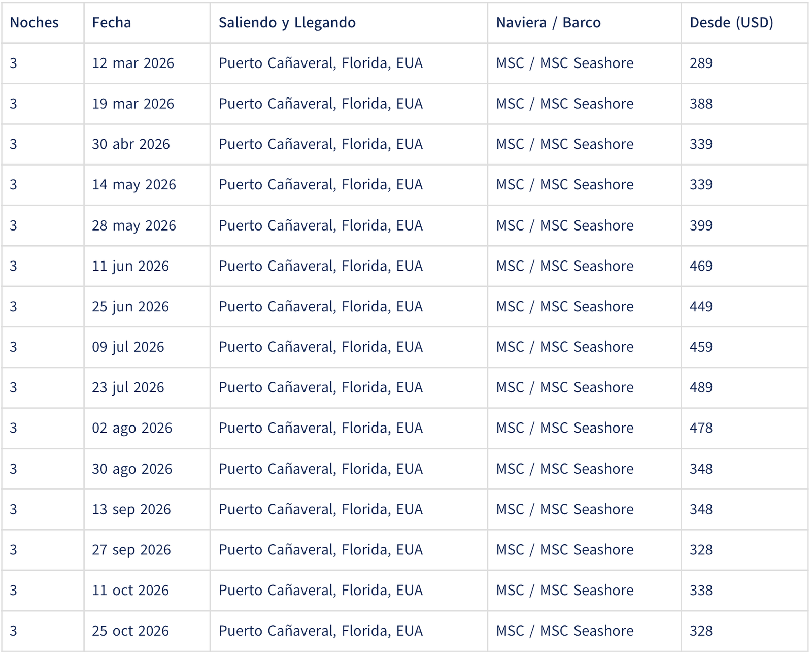Image resolution: width=812 pixels, height=656 pixels.
Task: Click the 469 price cell
Action: click(x=701, y=266)
